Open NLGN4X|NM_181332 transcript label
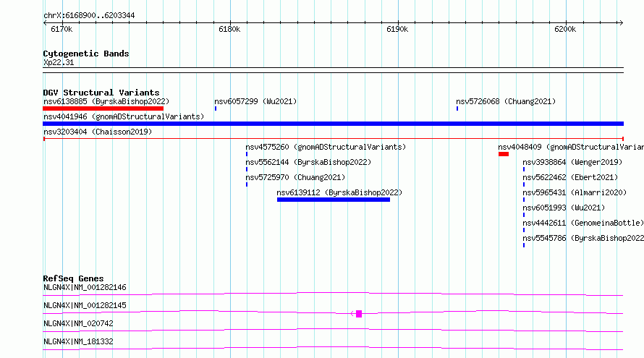Screen dimensions: 644x358 pyautogui.click(x=78, y=341)
